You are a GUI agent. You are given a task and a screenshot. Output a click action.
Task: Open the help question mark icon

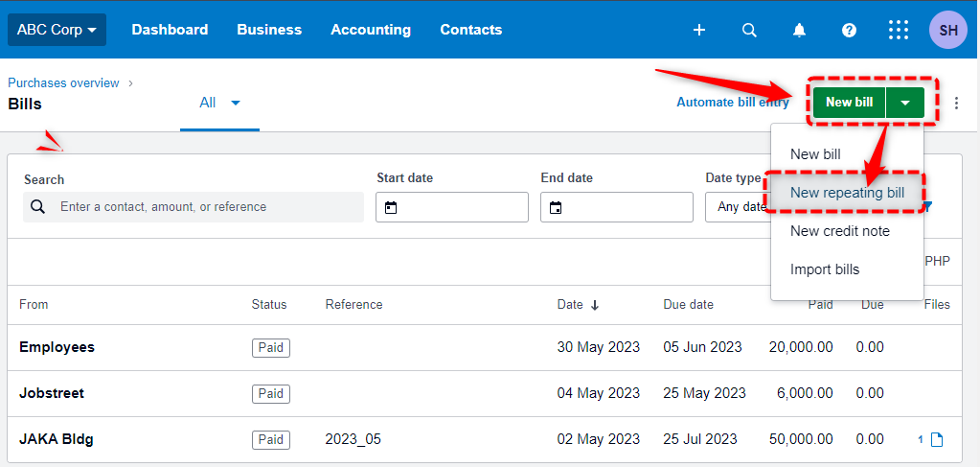849,30
